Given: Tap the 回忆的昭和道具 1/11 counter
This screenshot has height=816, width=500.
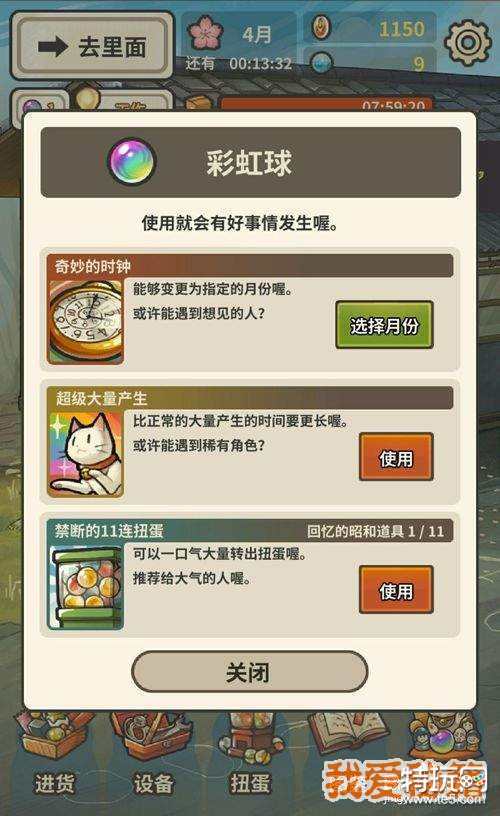Looking at the screenshot, I should (x=375, y=531).
